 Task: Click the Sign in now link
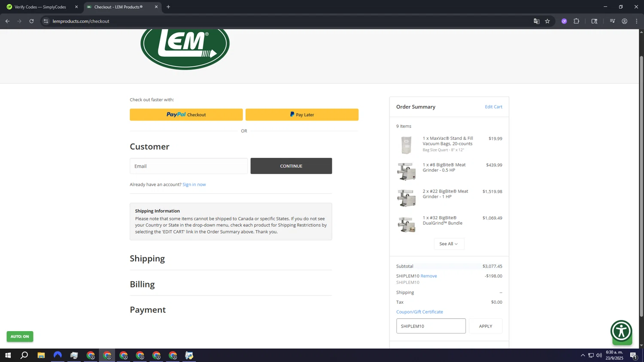pyautogui.click(x=194, y=184)
